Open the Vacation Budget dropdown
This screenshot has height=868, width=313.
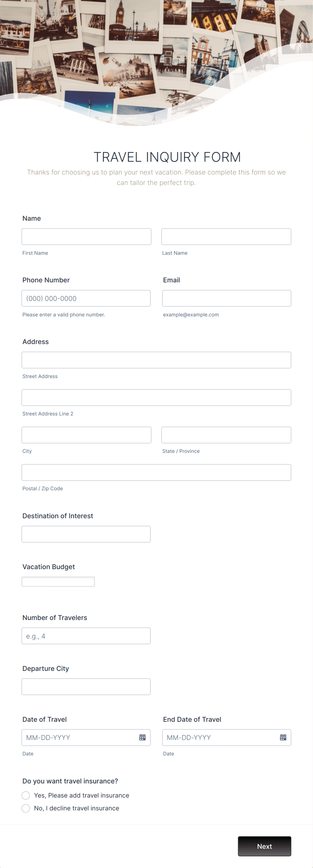click(58, 582)
